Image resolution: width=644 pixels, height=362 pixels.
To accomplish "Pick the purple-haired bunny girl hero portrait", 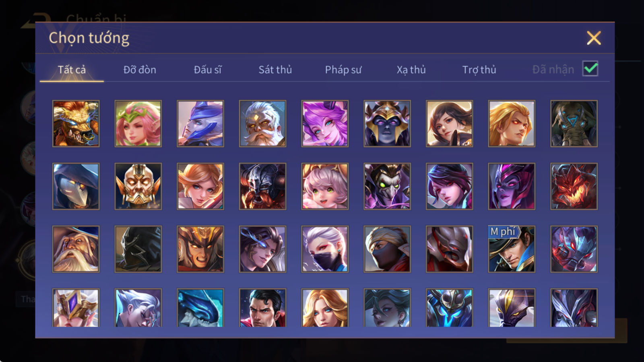I will pos(325,123).
